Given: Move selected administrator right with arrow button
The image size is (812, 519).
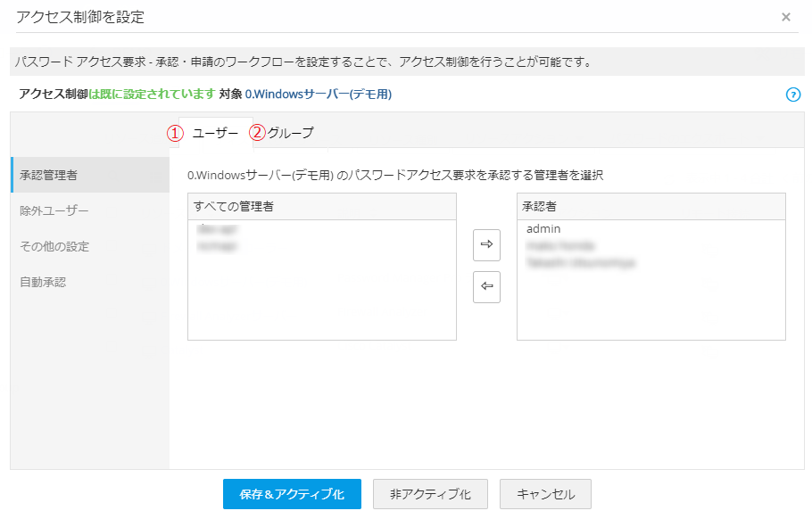Looking at the screenshot, I should [486, 245].
